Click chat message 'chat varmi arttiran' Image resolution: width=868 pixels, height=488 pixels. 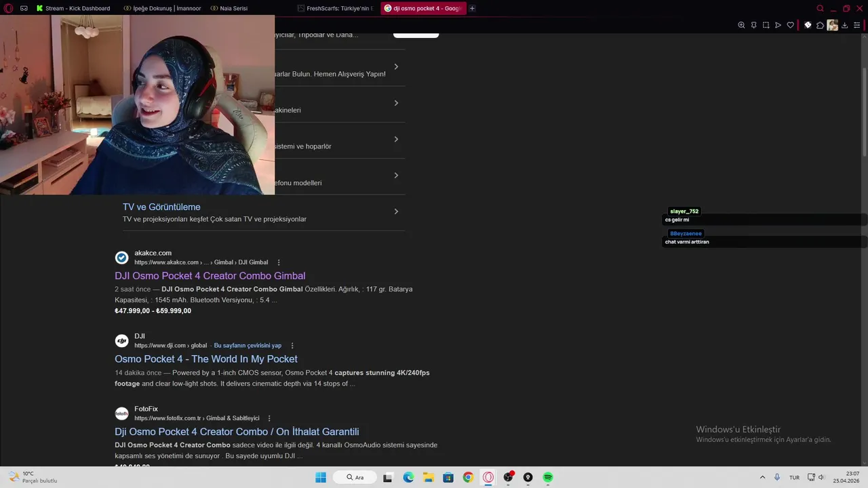tap(687, 242)
